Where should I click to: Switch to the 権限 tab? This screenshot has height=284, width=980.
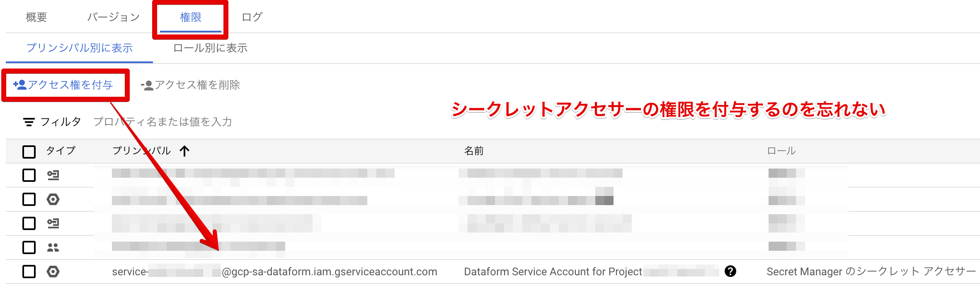coord(190,17)
